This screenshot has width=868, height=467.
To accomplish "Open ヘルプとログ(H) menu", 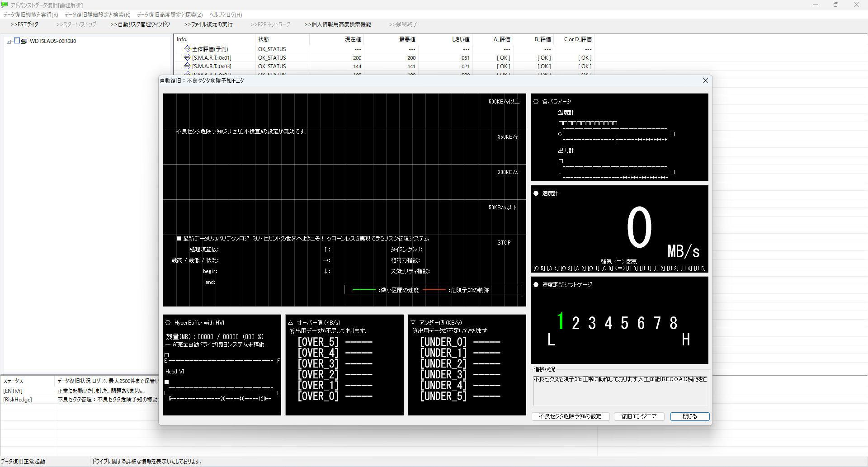I will point(226,15).
